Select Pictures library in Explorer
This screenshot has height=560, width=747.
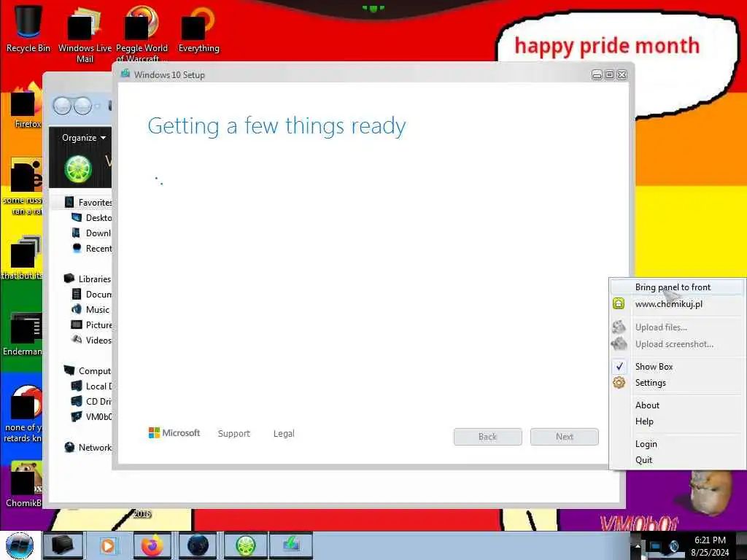tap(91, 324)
